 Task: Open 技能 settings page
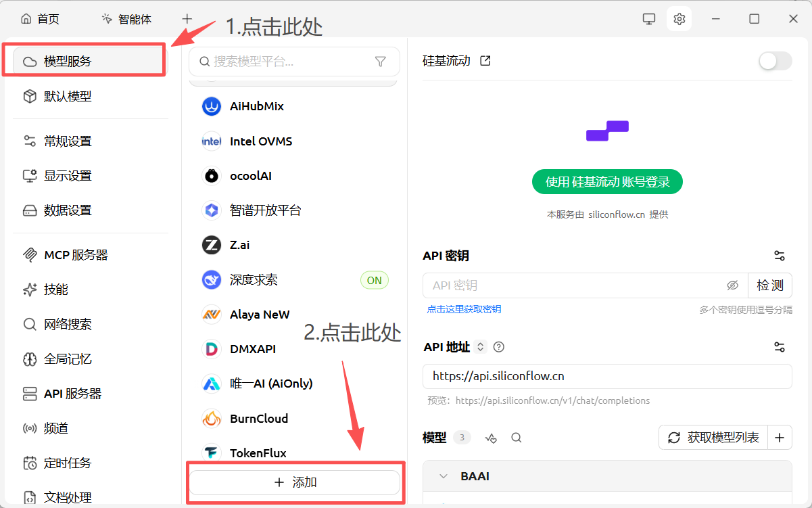point(91,290)
